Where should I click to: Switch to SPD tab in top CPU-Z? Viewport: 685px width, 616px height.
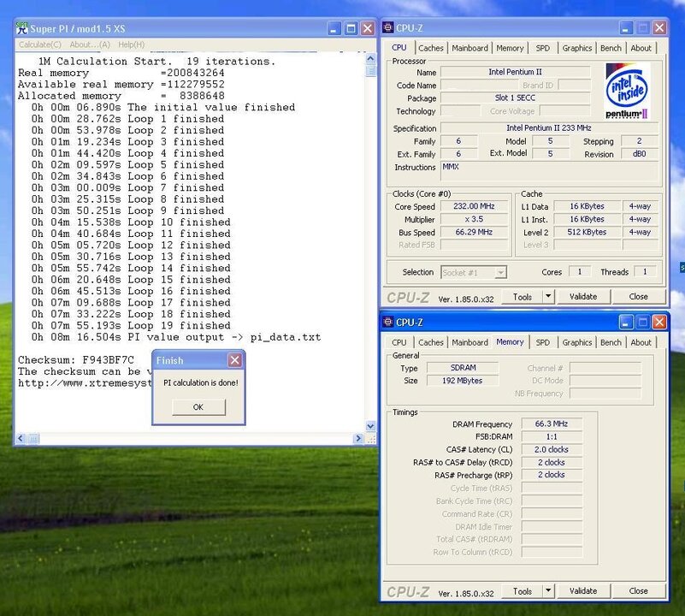click(x=542, y=48)
